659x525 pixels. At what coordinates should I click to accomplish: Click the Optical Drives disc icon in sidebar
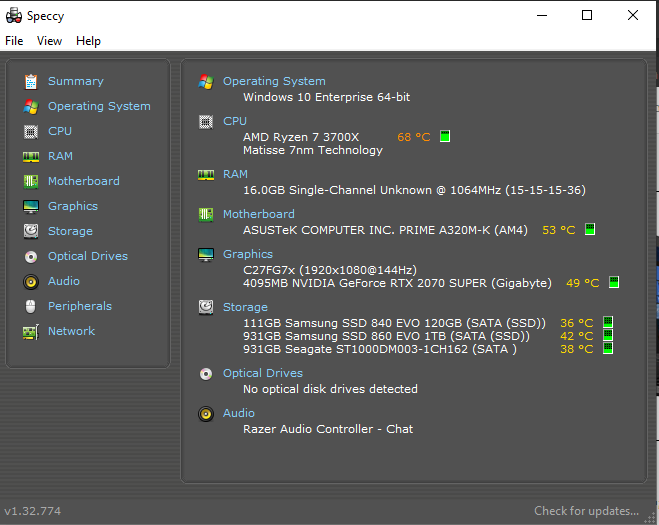click(31, 257)
